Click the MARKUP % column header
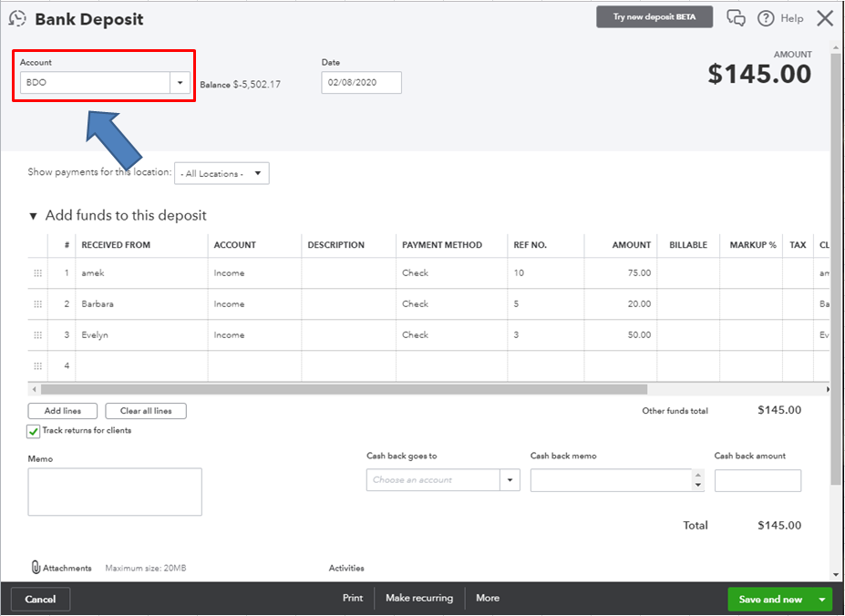 753,245
